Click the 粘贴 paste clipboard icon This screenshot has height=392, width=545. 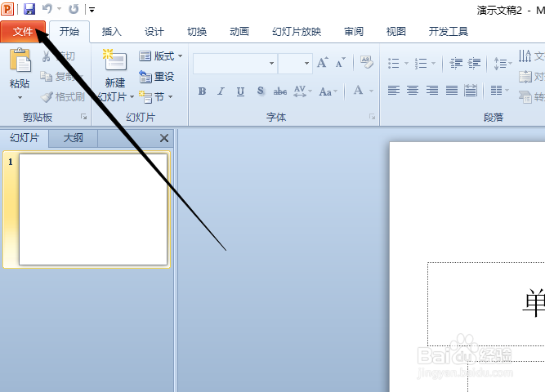(20, 60)
